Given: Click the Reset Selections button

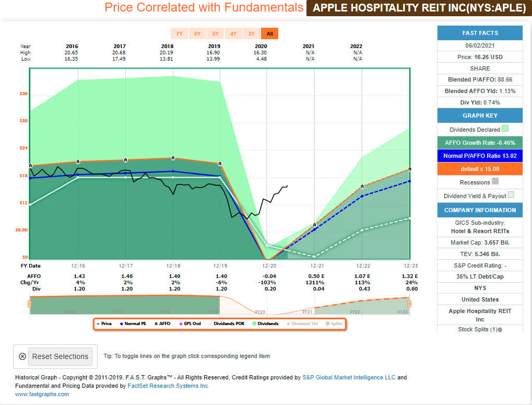Looking at the screenshot, I should pyautogui.click(x=60, y=356).
